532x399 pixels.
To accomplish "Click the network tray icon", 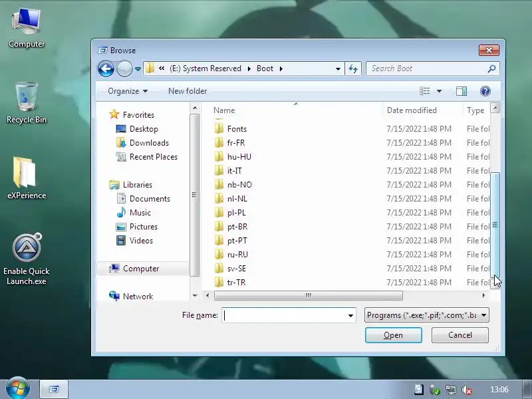I will (x=451, y=390).
